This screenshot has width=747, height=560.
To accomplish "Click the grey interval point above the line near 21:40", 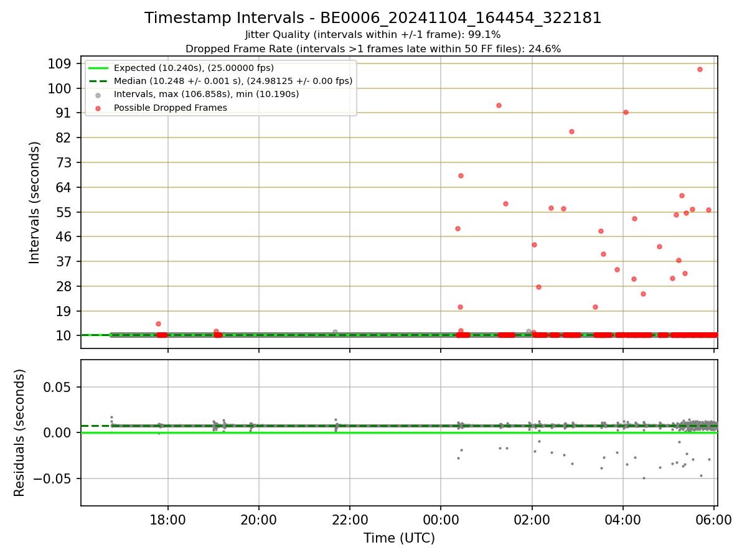I will (335, 332).
